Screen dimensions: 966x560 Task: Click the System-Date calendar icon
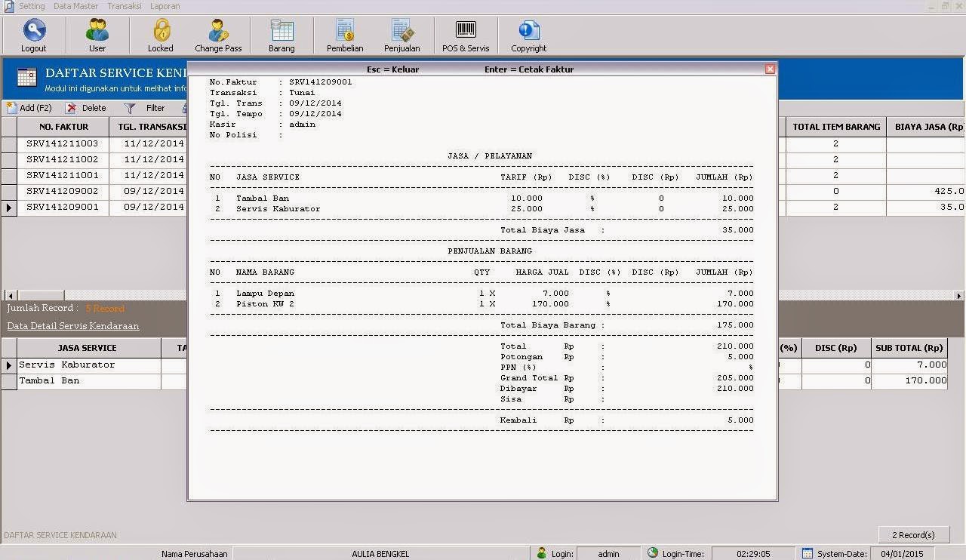(808, 553)
